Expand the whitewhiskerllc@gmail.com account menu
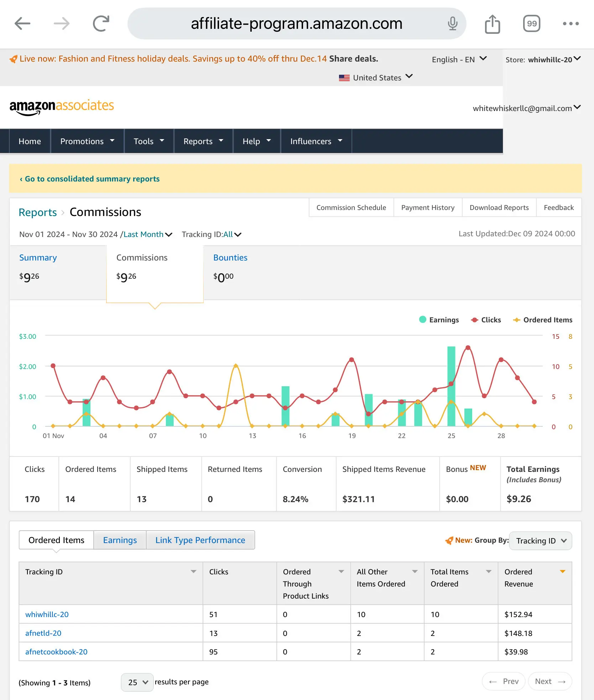 tap(527, 108)
